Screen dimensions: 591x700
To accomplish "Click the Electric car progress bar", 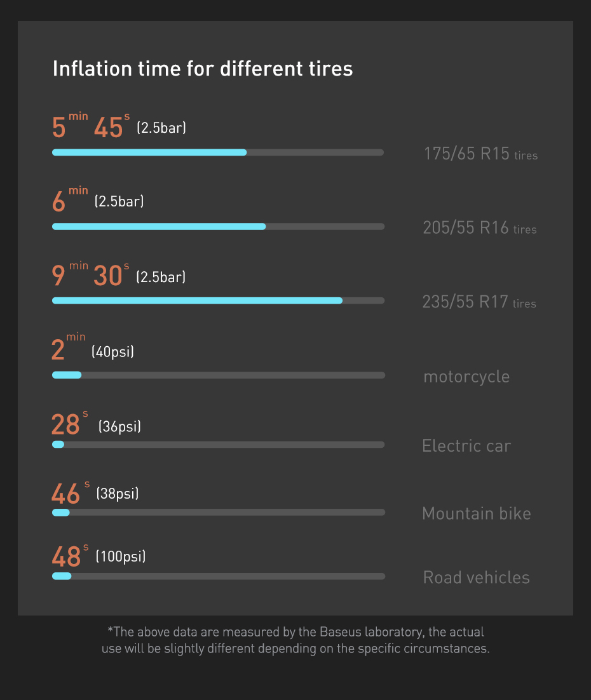I will pos(218,445).
